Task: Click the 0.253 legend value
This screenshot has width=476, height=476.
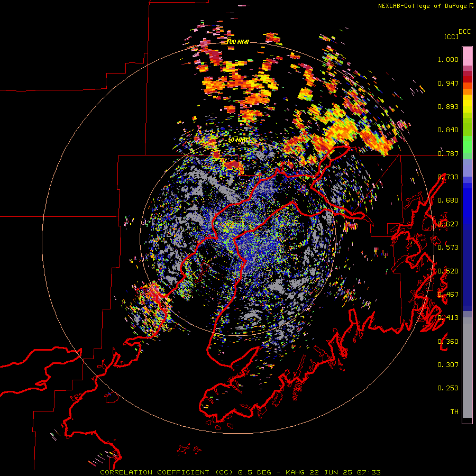Action: pyautogui.click(x=448, y=388)
